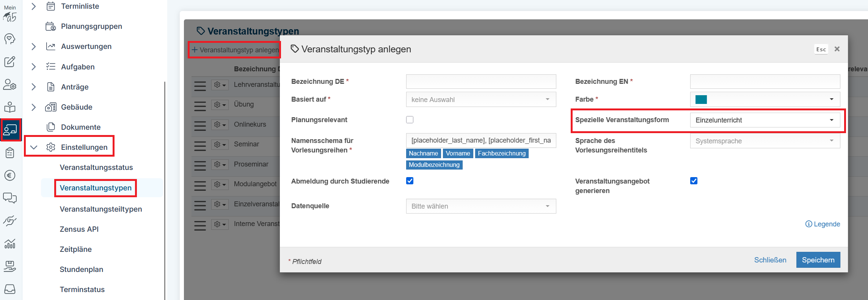Image resolution: width=868 pixels, height=300 pixels.
Task: Open Stundenplan menu item
Action: [81, 269]
